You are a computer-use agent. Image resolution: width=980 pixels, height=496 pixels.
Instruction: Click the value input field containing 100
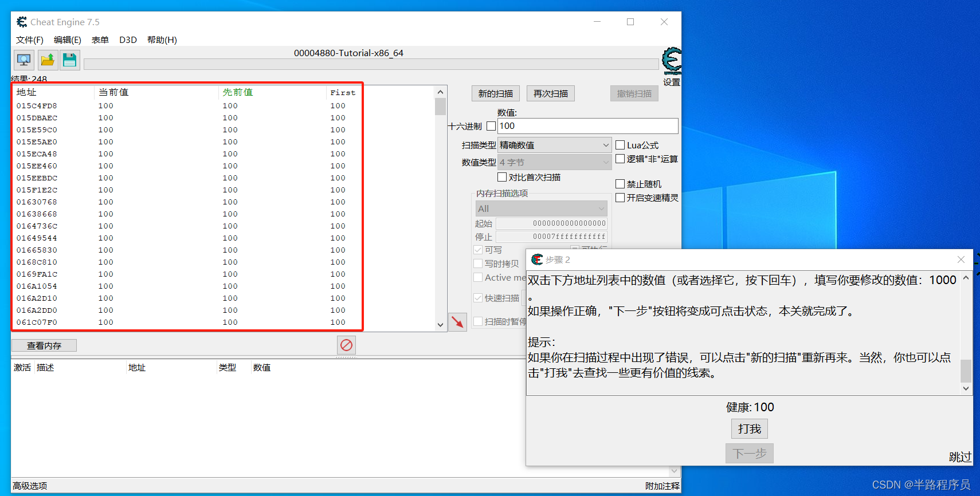pyautogui.click(x=588, y=126)
